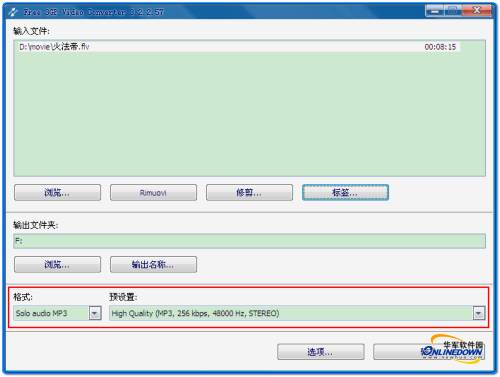Open the 标签... tags dialog
Viewport: 500px width, 377px height.
click(345, 193)
